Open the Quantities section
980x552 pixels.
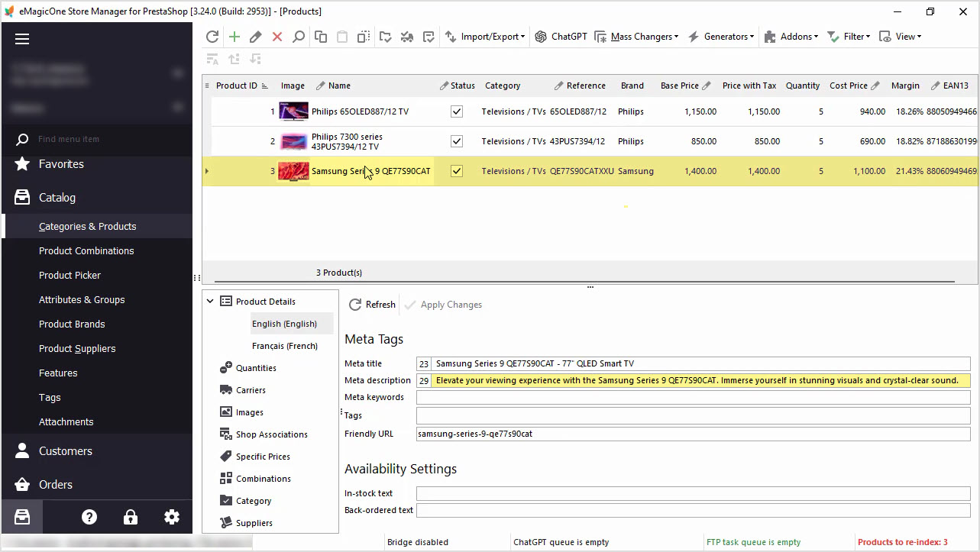[248, 368]
